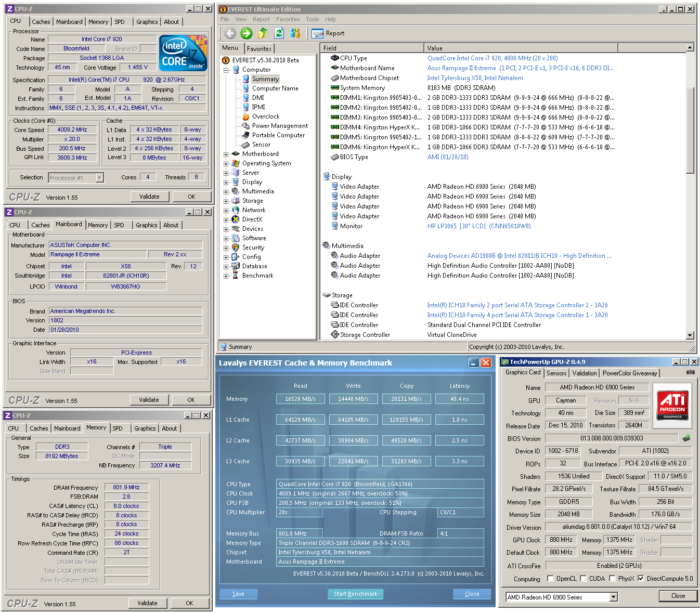Expand the Operating System tree node

[x=226, y=163]
